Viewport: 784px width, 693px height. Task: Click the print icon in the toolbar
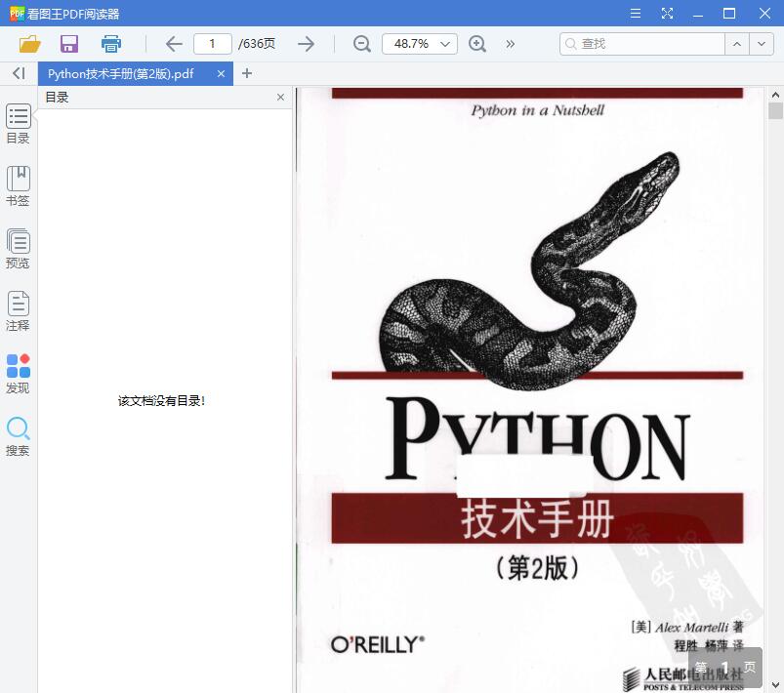pos(110,44)
